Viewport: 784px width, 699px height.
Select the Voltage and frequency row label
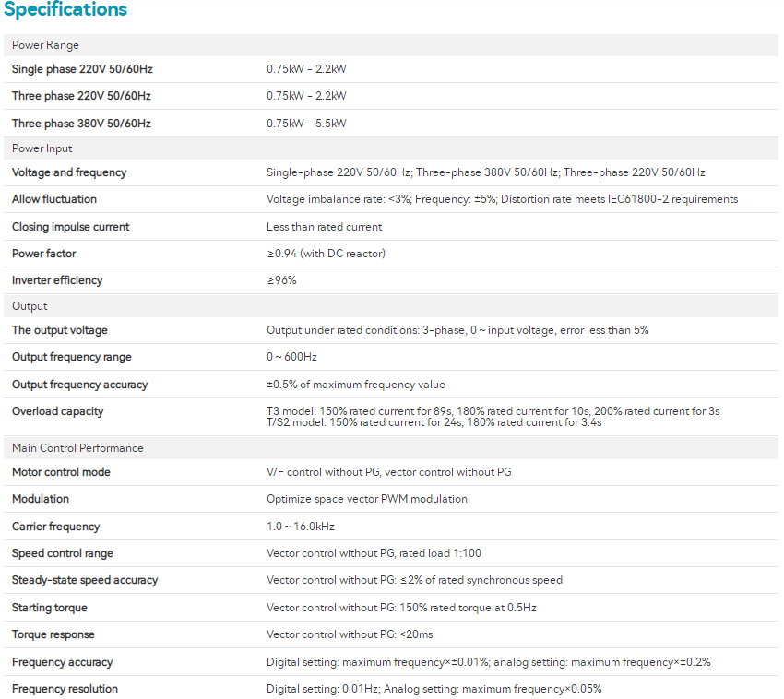(x=69, y=172)
